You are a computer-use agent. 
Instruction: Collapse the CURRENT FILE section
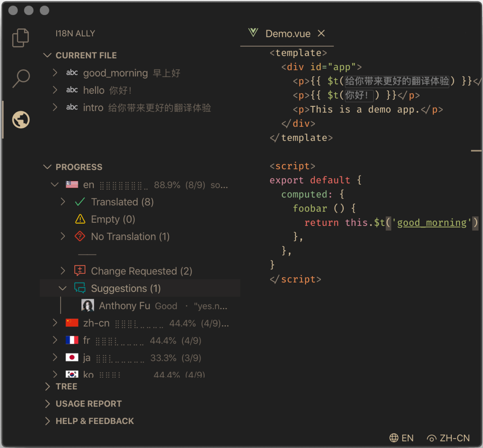tap(47, 55)
